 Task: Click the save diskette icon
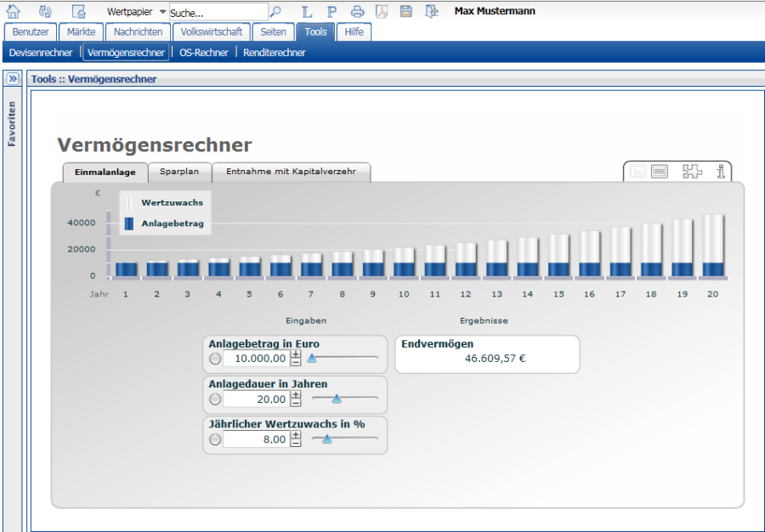(x=406, y=12)
